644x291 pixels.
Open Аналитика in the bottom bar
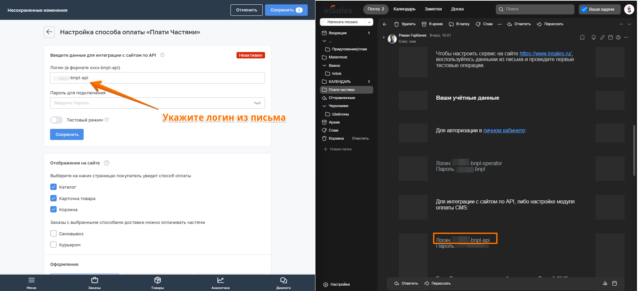pyautogui.click(x=220, y=283)
